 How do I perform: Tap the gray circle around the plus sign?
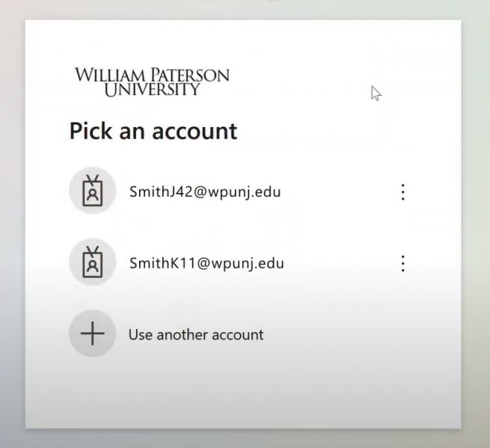(x=93, y=334)
